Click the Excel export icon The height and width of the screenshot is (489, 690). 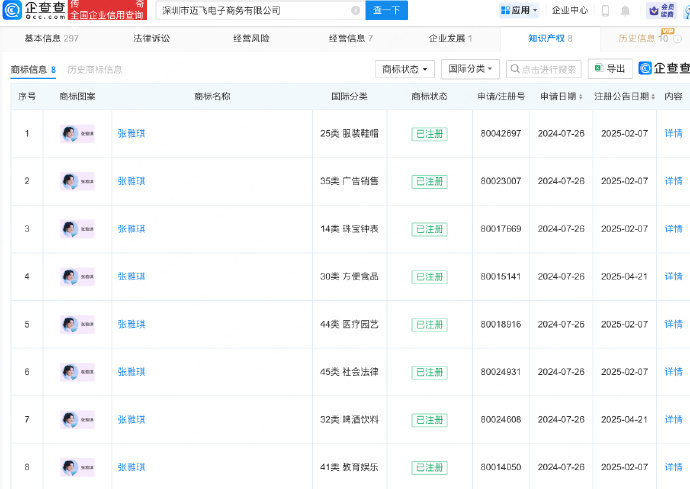(x=598, y=68)
